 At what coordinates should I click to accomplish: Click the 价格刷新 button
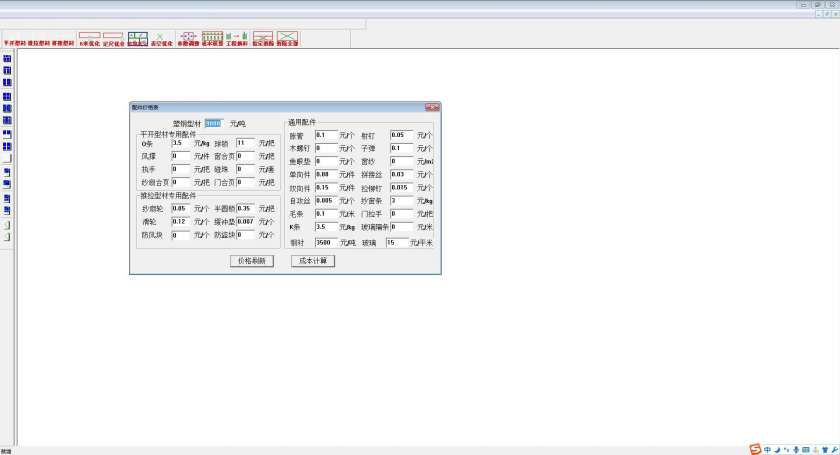[252, 260]
